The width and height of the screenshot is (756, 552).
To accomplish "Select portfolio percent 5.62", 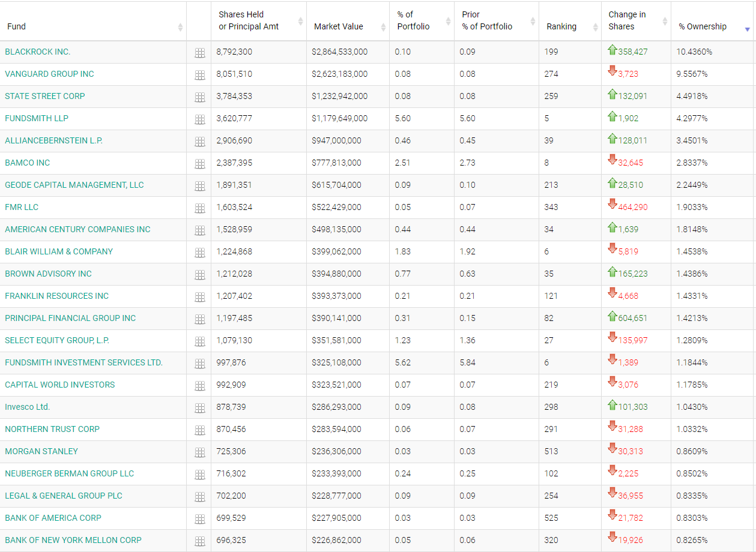I will 403,362.
